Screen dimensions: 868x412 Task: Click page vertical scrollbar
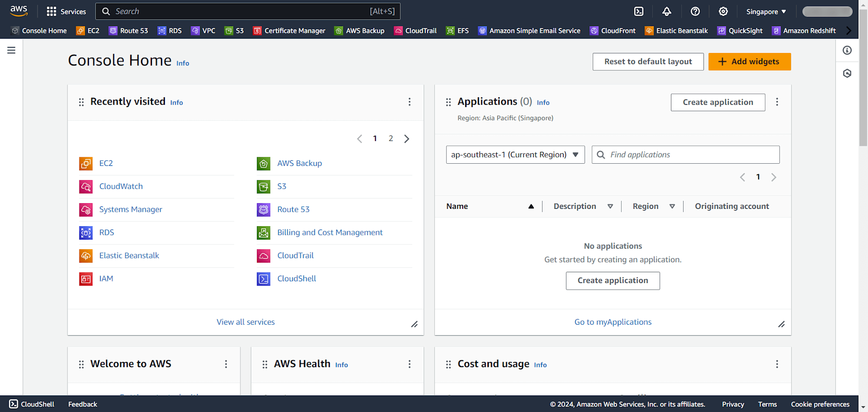863,78
